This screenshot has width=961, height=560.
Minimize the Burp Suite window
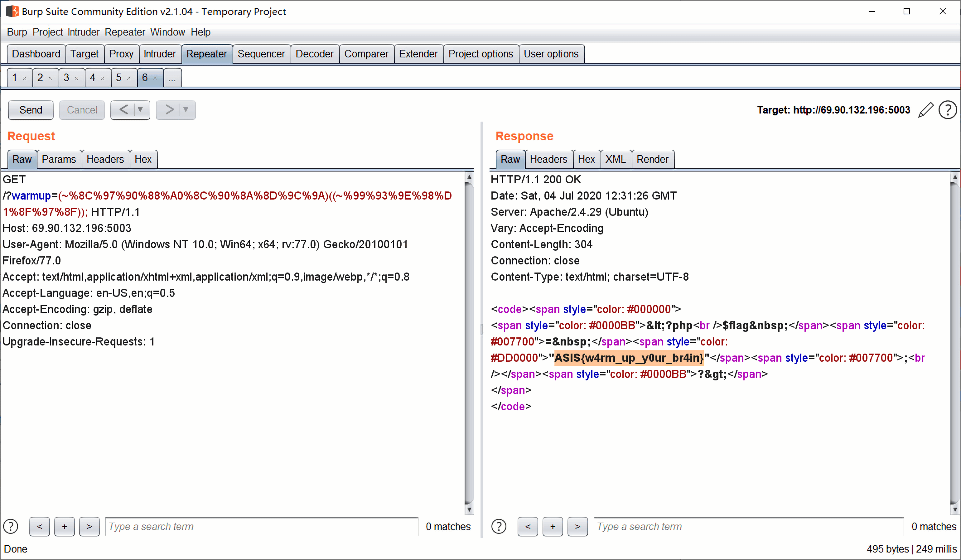[872, 12]
